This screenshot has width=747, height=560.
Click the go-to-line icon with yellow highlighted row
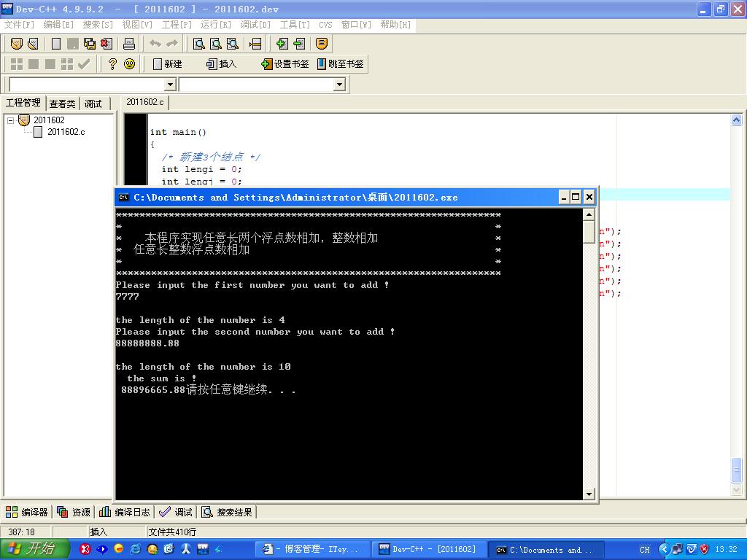pyautogui.click(x=255, y=44)
